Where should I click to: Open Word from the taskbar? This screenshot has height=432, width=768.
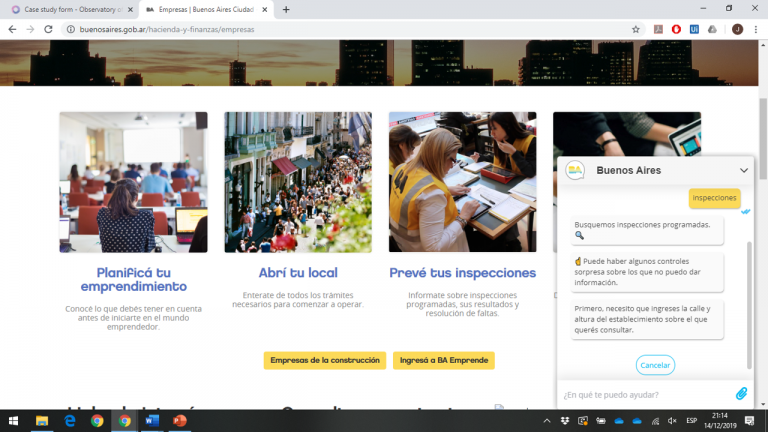click(152, 421)
